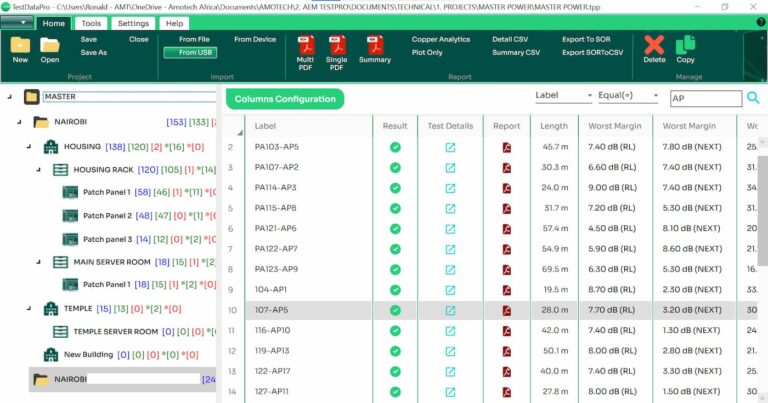Collapse the MASTER tree node

10,97
